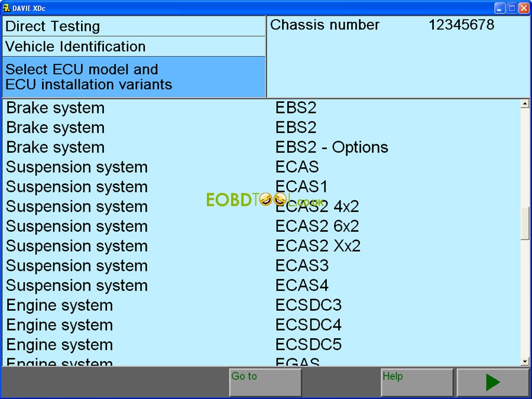This screenshot has height=399, width=532.
Task: Close the DAVIE XDc window
Action: (524, 8)
